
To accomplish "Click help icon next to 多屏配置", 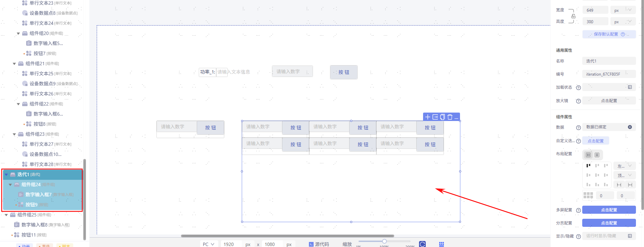I will click(x=579, y=210).
